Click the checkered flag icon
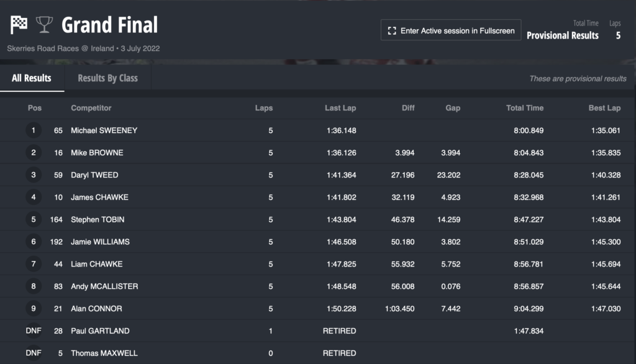 point(19,25)
